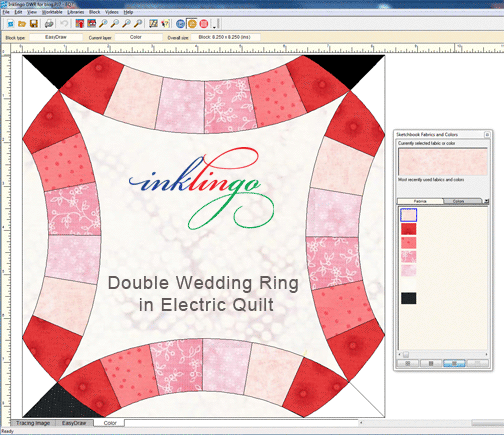Image resolution: width=504 pixels, height=435 pixels.
Task: Click the palette scrollbar left arrow
Action: point(400,354)
